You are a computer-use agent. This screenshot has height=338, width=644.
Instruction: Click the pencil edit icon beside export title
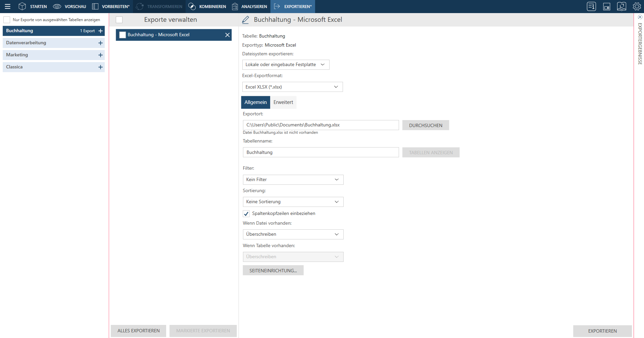(x=246, y=20)
